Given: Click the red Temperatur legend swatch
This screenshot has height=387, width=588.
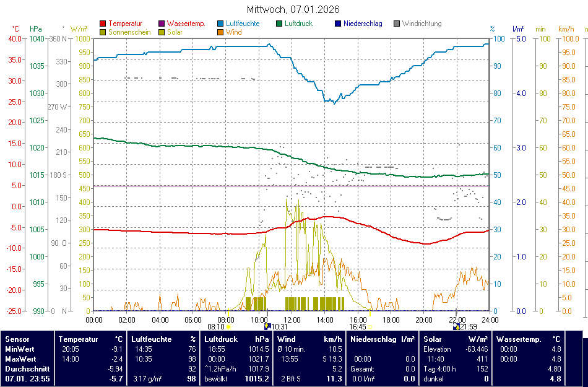Looking at the screenshot, I should [x=103, y=24].
